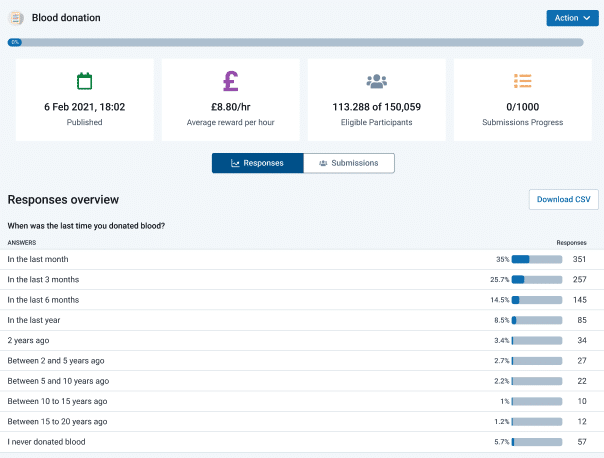Click the 145 responses count

580,300
